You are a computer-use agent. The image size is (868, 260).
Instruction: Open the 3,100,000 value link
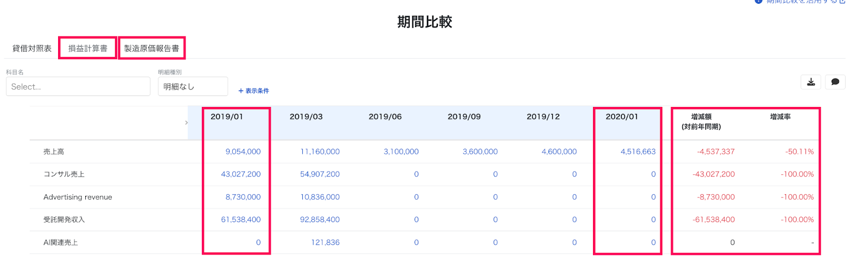pyautogui.click(x=401, y=152)
